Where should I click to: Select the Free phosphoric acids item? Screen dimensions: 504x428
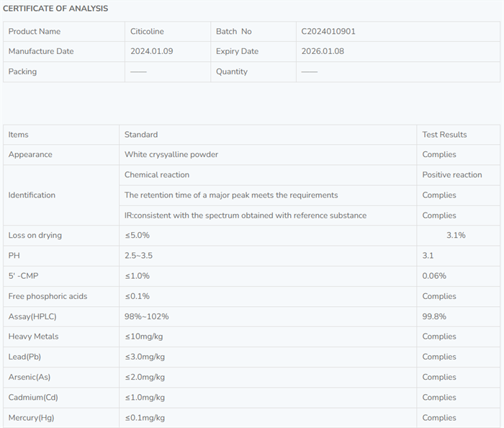(x=48, y=296)
